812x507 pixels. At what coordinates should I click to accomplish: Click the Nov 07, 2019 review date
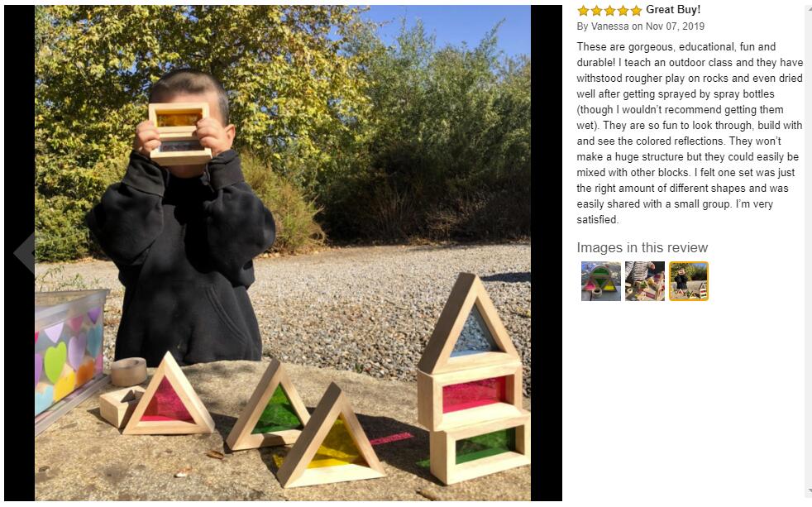click(675, 26)
